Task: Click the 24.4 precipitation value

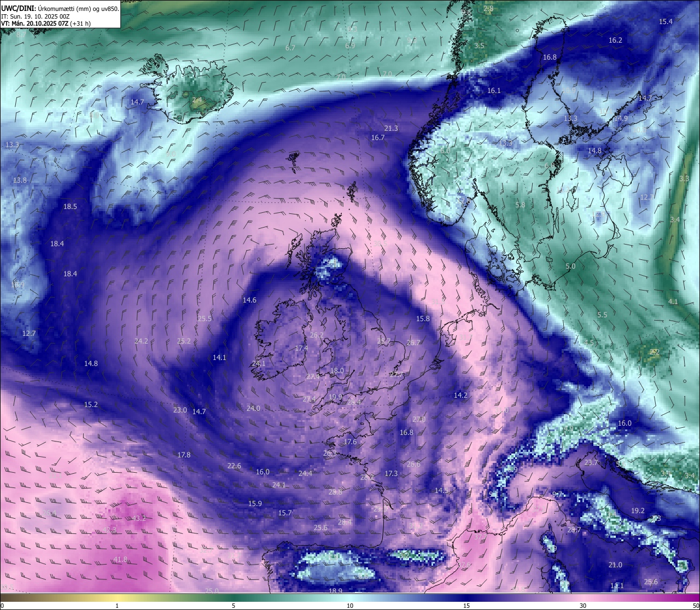Action: pos(305,473)
